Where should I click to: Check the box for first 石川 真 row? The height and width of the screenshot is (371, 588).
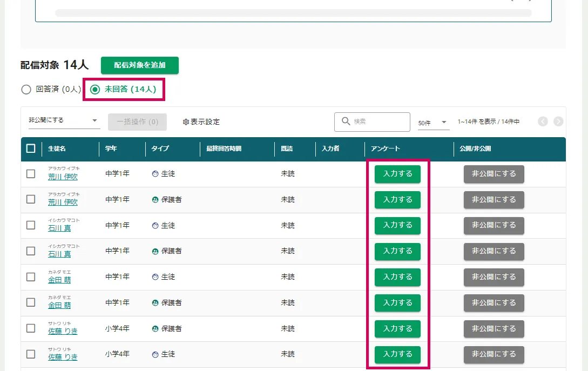pos(31,225)
